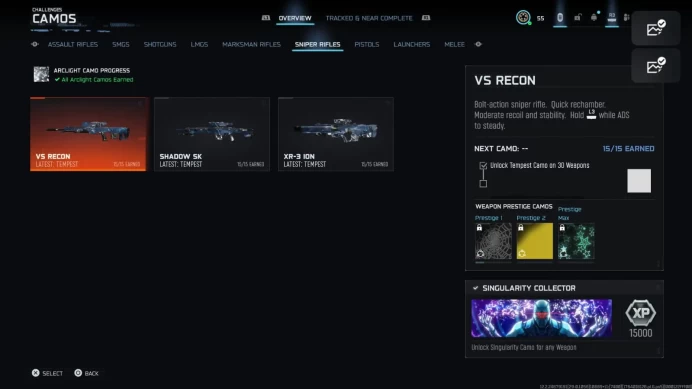Image resolution: width=692 pixels, height=389 pixels.
Task: Open the OVERVIEW tab
Action: pos(295,18)
